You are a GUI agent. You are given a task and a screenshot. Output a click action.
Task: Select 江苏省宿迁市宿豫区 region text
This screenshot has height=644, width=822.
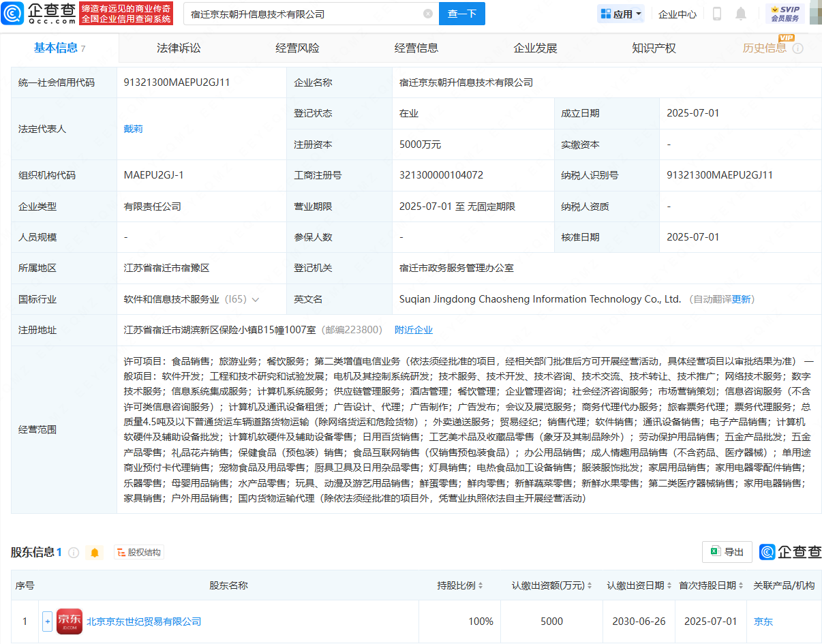point(166,268)
